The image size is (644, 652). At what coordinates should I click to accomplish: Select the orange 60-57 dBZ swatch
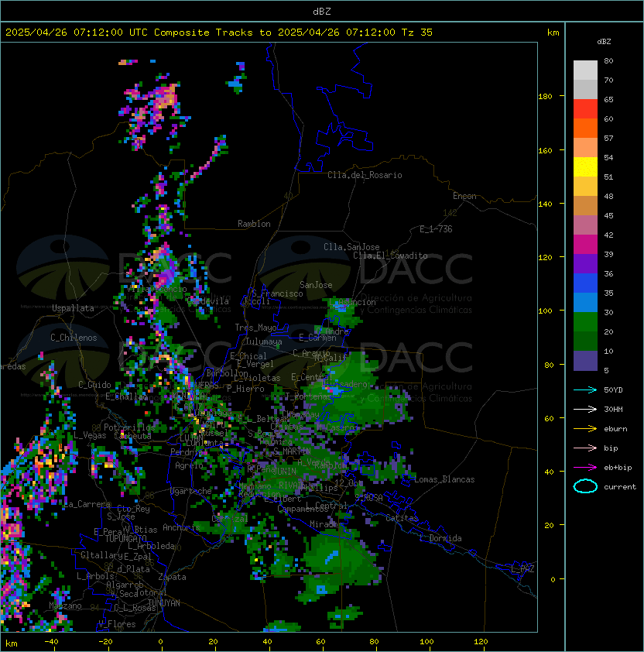(585, 128)
